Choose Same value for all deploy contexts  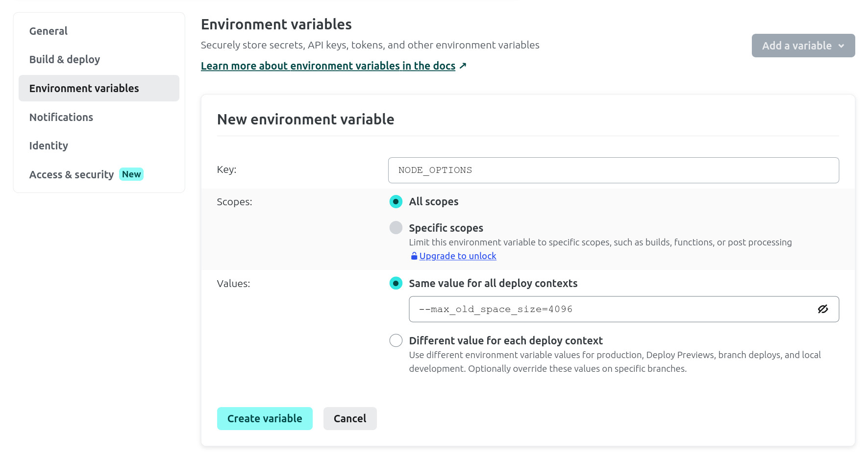click(x=396, y=284)
